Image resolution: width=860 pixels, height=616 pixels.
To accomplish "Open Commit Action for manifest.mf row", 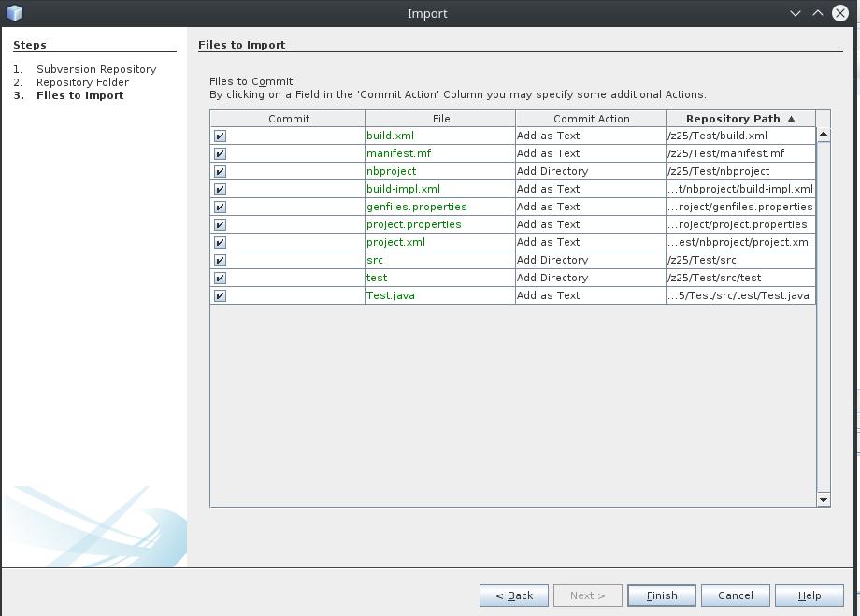I will (590, 153).
